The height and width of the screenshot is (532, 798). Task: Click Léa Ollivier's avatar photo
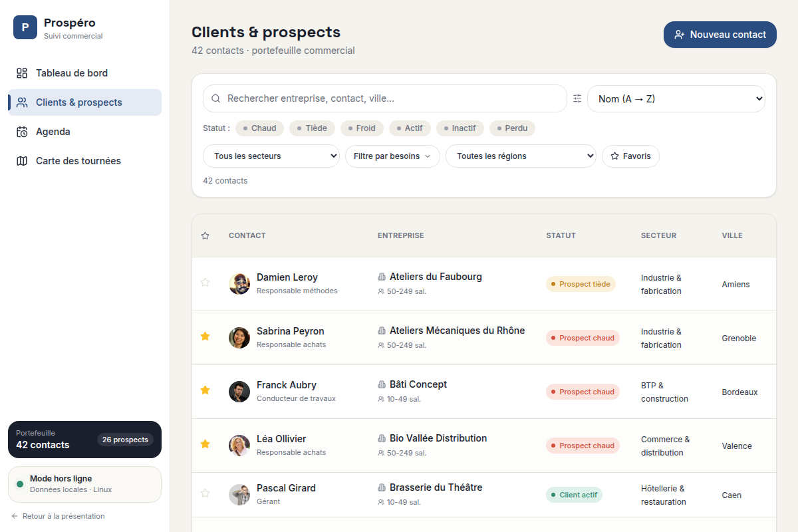(239, 446)
